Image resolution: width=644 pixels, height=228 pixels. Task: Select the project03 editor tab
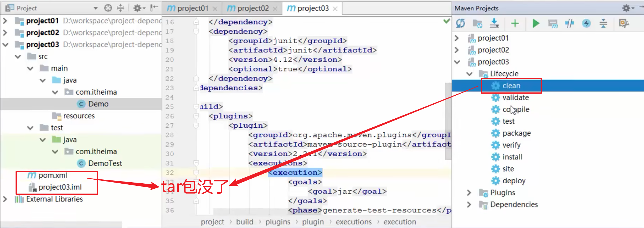[x=312, y=8]
